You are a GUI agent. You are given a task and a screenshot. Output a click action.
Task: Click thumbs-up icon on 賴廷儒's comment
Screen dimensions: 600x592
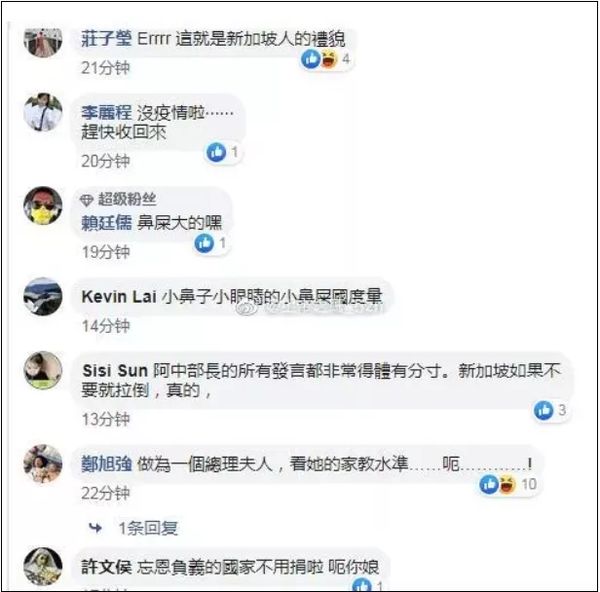click(204, 243)
